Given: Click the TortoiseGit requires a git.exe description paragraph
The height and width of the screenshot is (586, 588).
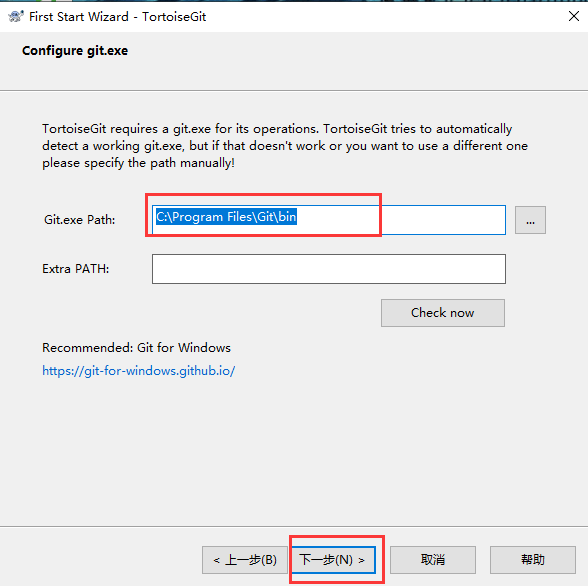Looking at the screenshot, I should click(x=285, y=146).
